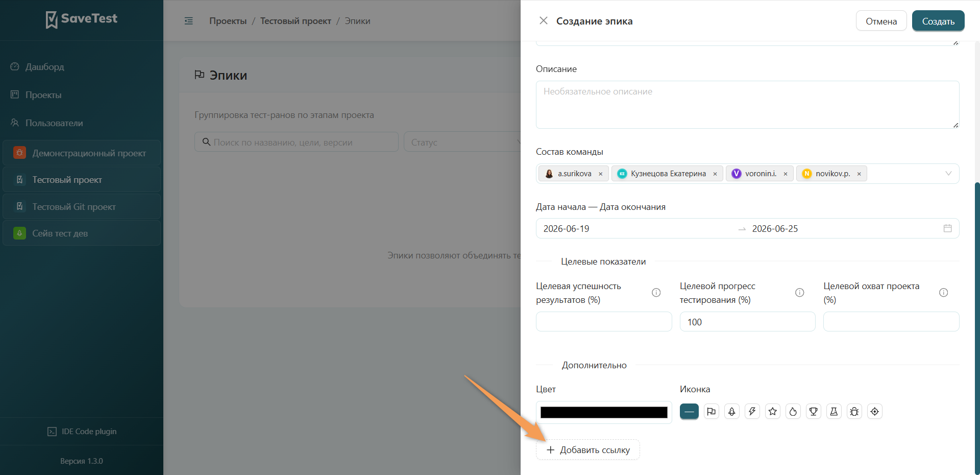Click Проекты breadcrumb
The height and width of the screenshot is (475, 980).
pyautogui.click(x=228, y=21)
